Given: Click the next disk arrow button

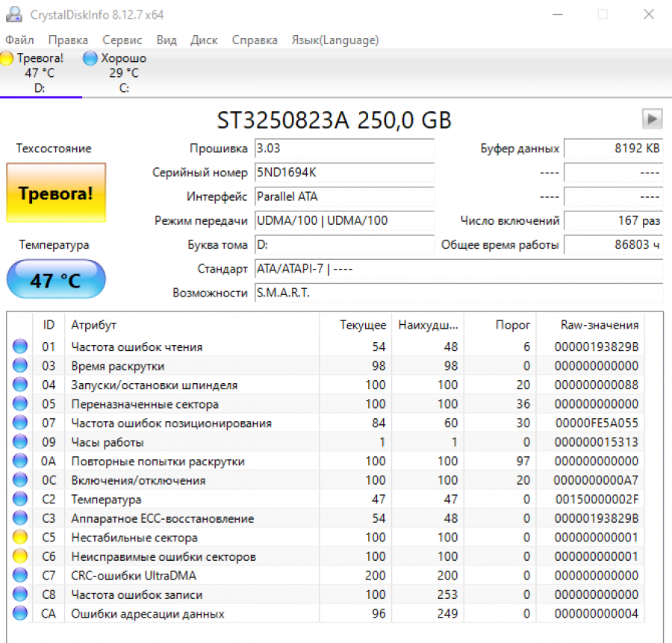Looking at the screenshot, I should [652, 119].
